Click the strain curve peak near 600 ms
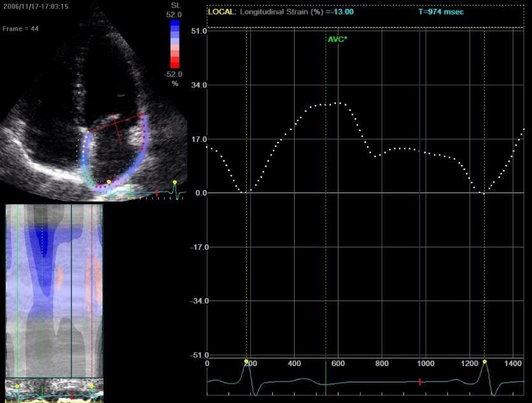 pos(338,103)
